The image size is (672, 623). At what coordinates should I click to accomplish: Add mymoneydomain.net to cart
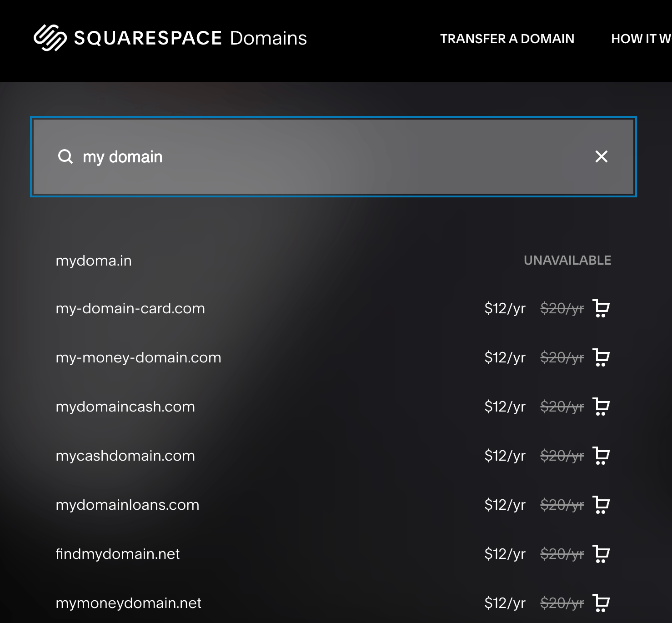(601, 603)
